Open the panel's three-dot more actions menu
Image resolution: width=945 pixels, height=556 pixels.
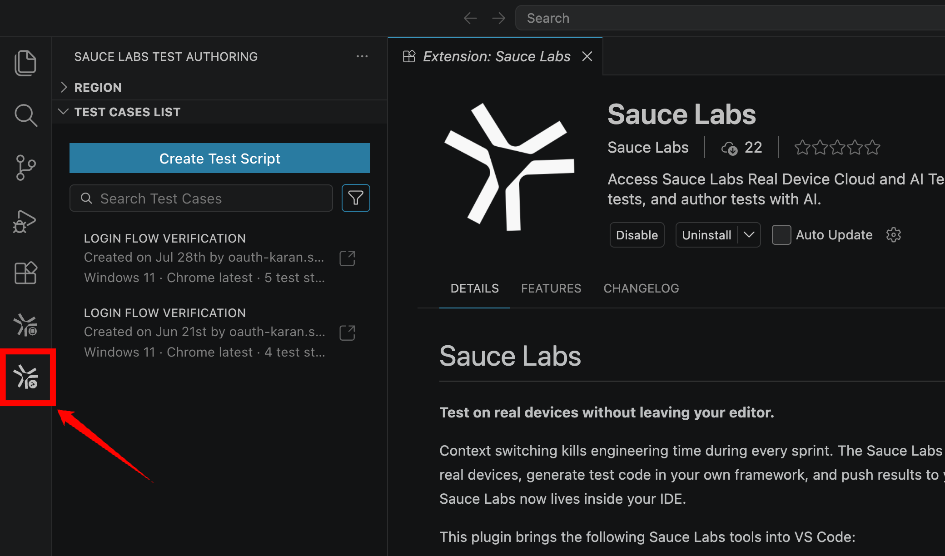[x=362, y=56]
